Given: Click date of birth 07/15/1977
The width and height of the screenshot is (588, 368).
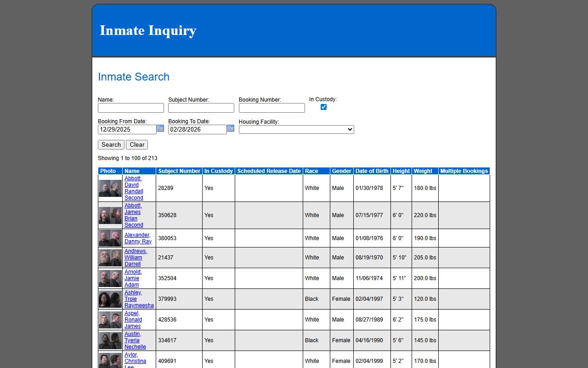Looking at the screenshot, I should pos(369,215).
